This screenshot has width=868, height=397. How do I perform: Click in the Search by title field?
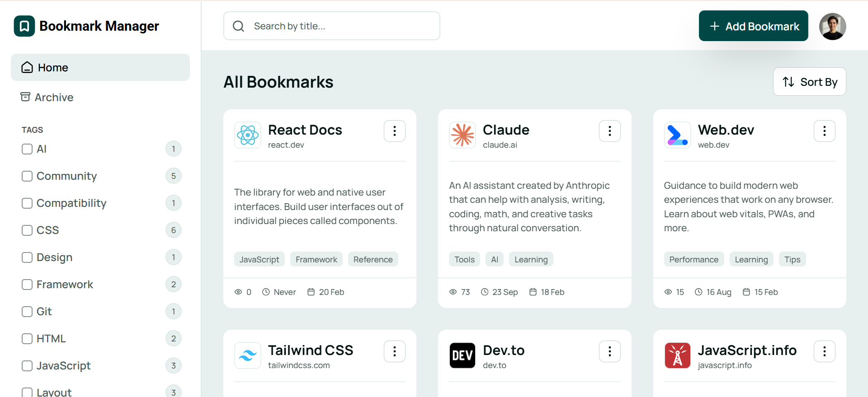click(332, 26)
